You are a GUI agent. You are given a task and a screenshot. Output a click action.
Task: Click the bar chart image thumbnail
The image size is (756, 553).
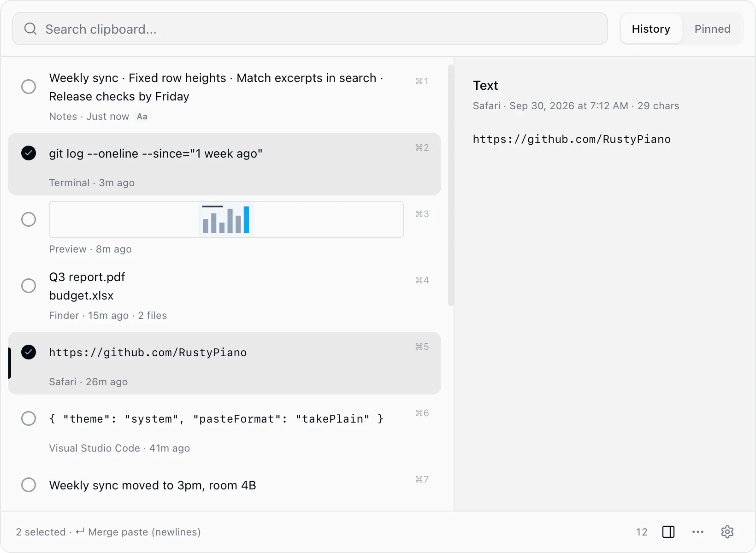[x=226, y=219]
